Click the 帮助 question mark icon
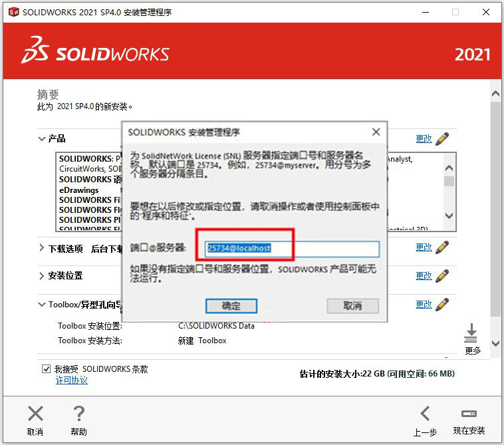This screenshot has width=504, height=445. [78, 414]
